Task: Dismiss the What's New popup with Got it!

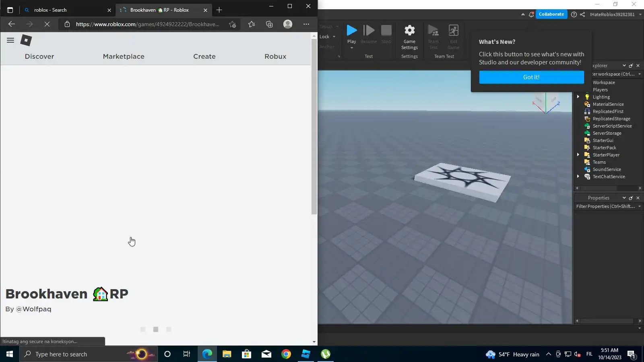Action: tap(531, 77)
